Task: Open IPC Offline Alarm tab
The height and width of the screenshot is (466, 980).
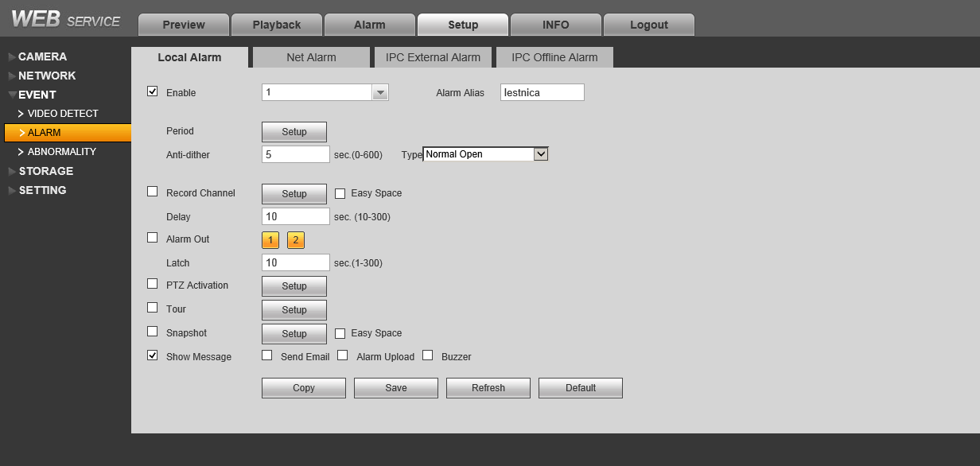Action: tap(554, 57)
